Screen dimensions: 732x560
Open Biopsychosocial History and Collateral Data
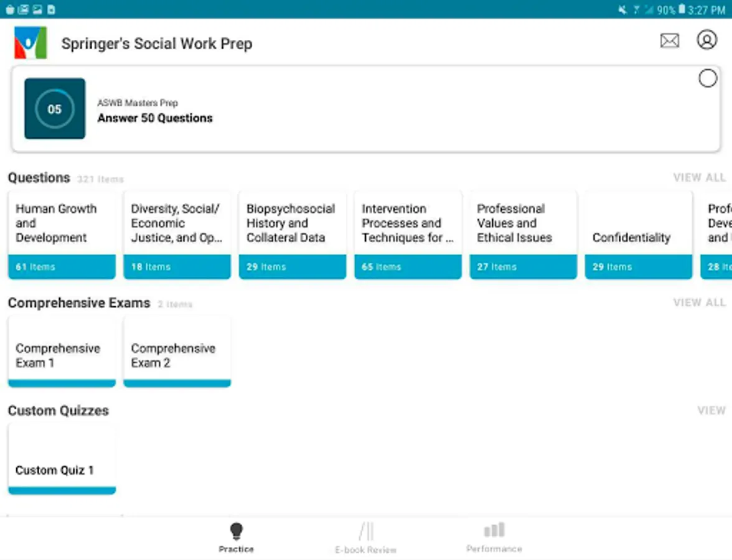[x=293, y=235]
